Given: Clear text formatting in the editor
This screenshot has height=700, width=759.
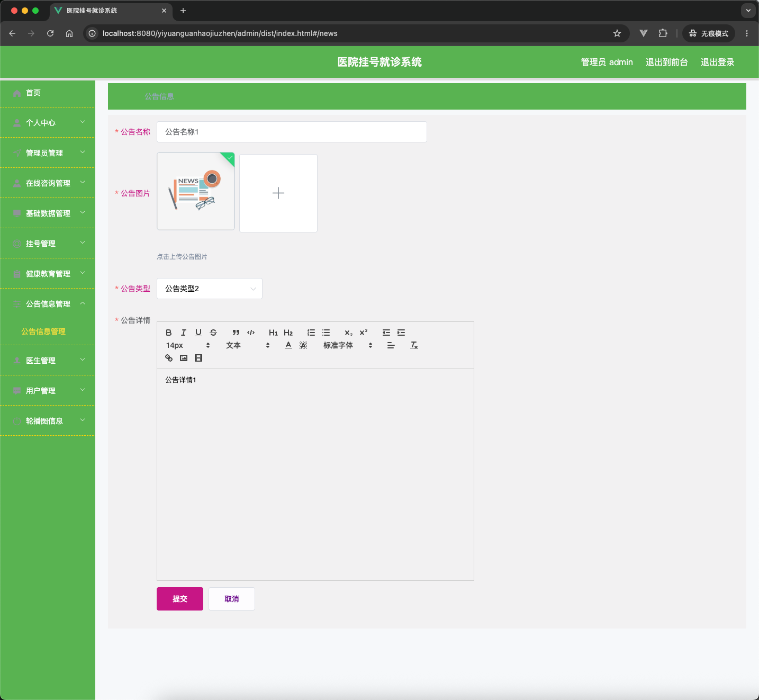Looking at the screenshot, I should (x=414, y=345).
